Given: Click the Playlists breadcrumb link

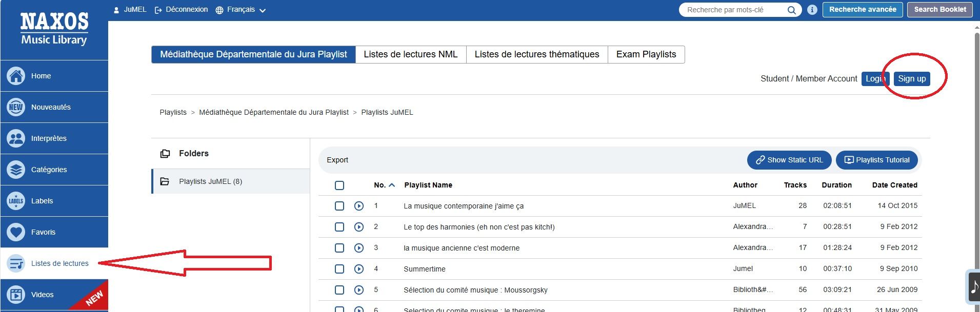Looking at the screenshot, I should (x=173, y=112).
